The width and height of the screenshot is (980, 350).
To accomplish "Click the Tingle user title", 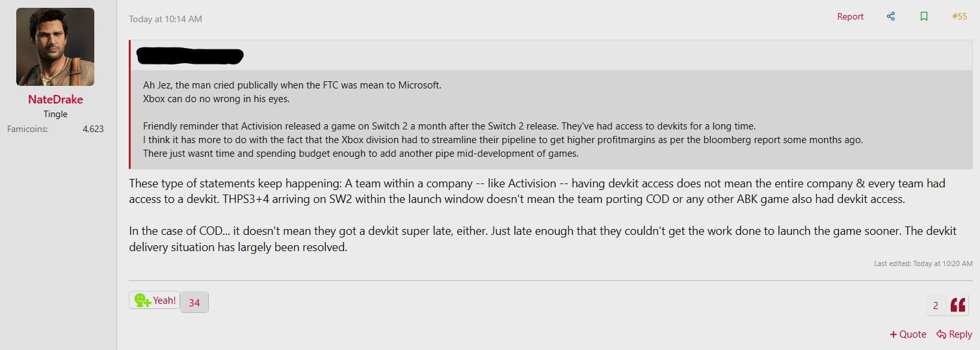I will [55, 114].
